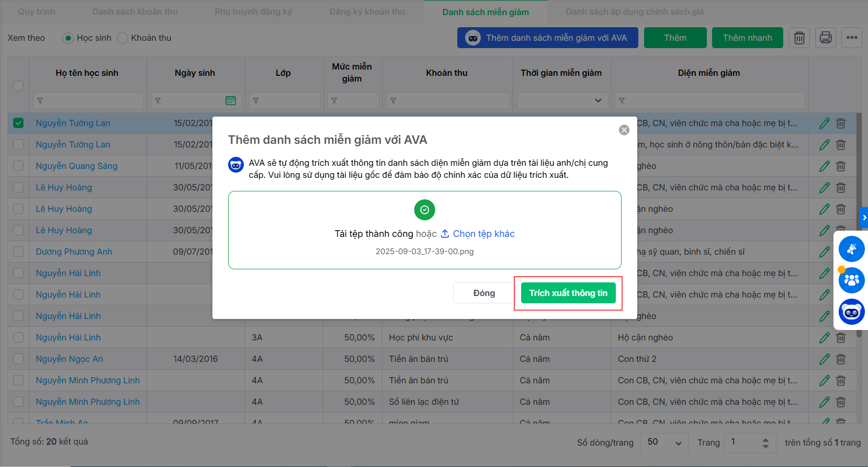Screen dimensions: 868x467
Task: Click edit pencil for Nguyễn Ngọc An row
Action: pos(824,359)
